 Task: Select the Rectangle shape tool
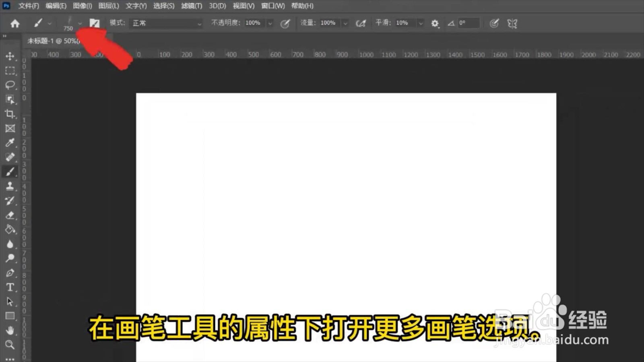click(10, 316)
